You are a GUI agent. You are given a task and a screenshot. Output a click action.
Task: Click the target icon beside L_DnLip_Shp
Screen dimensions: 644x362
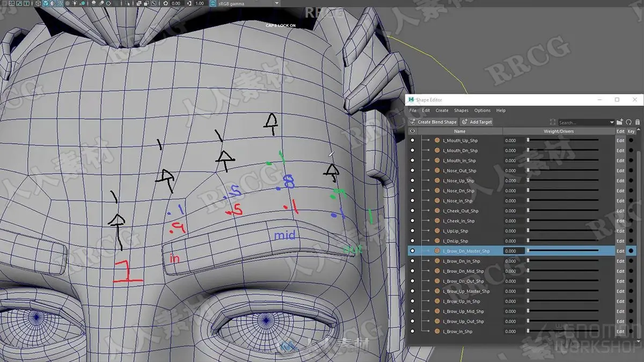[437, 241]
